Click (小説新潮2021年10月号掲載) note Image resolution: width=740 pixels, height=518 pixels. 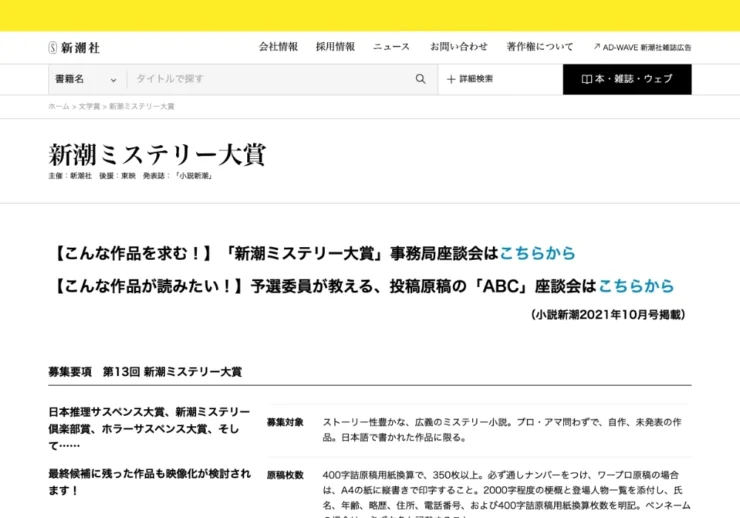[x=608, y=315]
